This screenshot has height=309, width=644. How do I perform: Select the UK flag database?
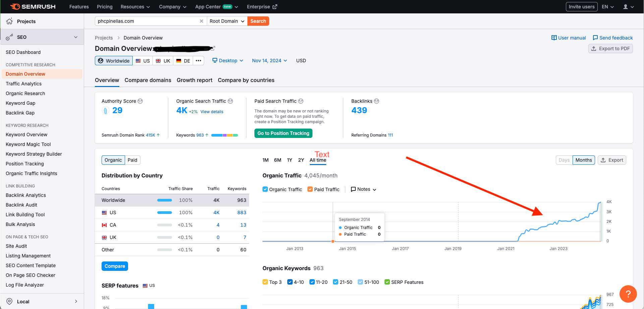tap(163, 61)
